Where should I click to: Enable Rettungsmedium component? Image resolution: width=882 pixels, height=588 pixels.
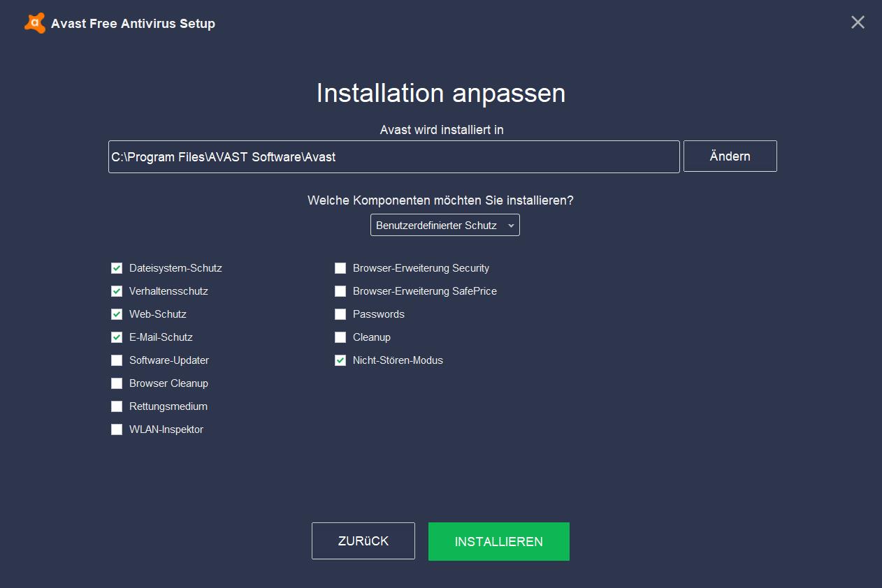click(x=117, y=406)
